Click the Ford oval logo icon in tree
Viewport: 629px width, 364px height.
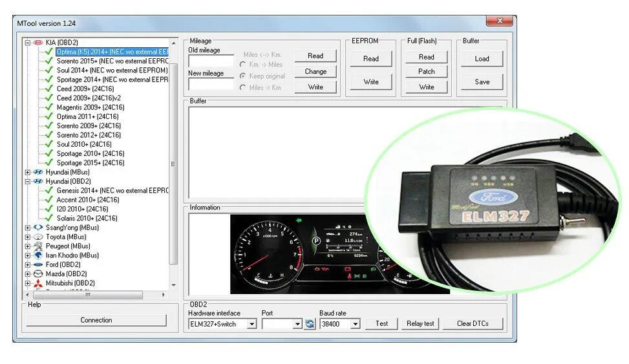tap(37, 265)
